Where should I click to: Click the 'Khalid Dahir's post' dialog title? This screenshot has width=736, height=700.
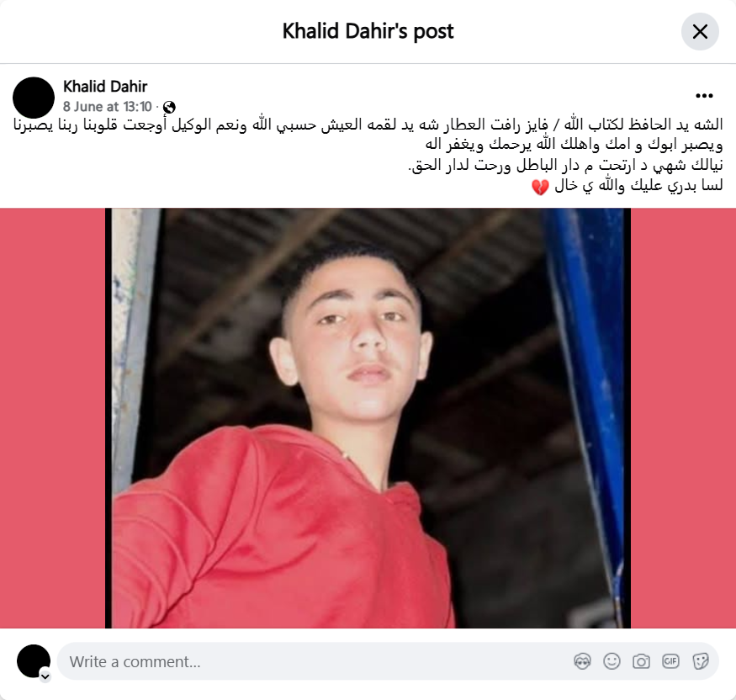(x=368, y=31)
